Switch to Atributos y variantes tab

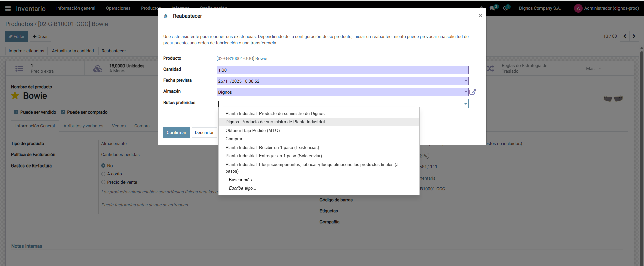(84, 126)
